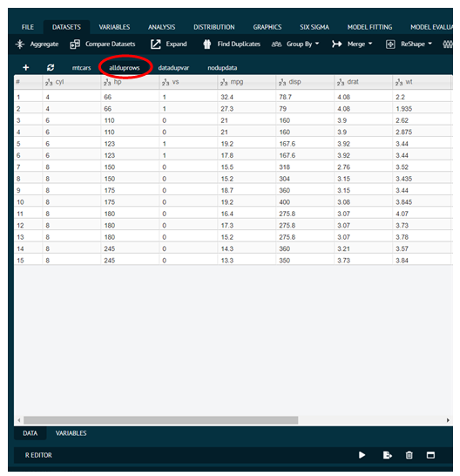This screenshot has height=476, width=460.
Task: Click the Expand arrow icon
Action: tap(156, 44)
